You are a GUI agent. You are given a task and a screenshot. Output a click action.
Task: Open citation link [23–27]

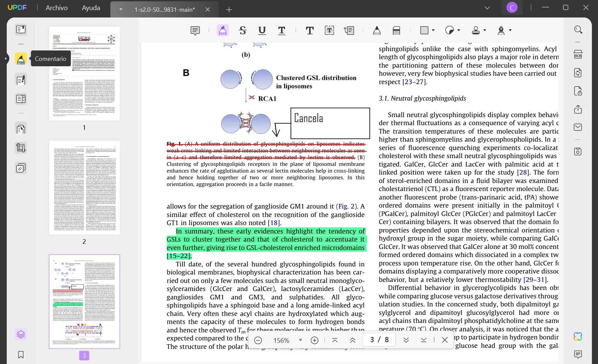coord(414,82)
